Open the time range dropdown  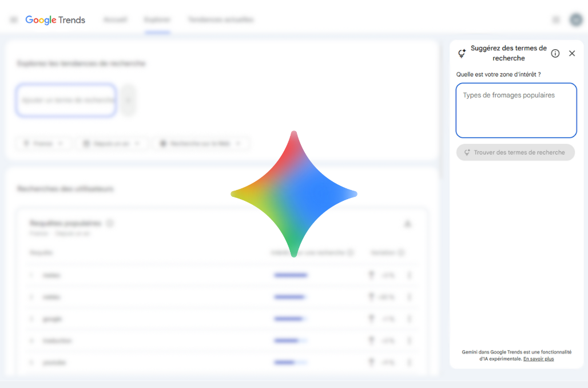(x=112, y=144)
